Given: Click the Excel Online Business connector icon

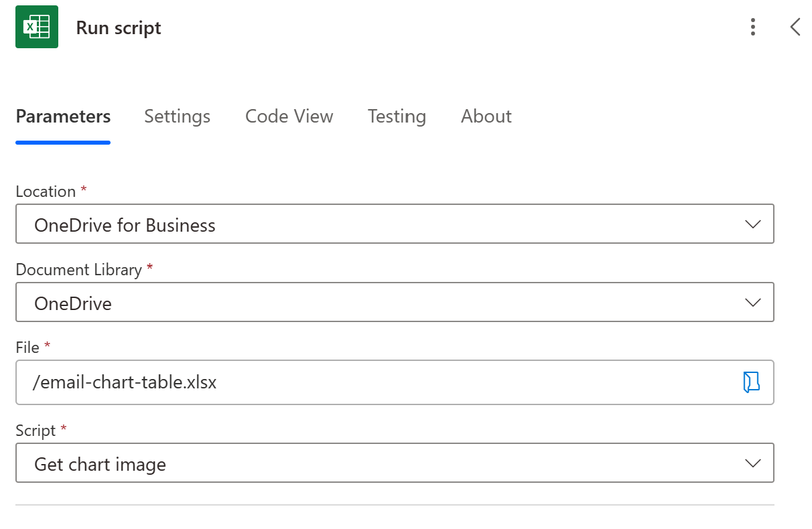Looking at the screenshot, I should [36, 27].
